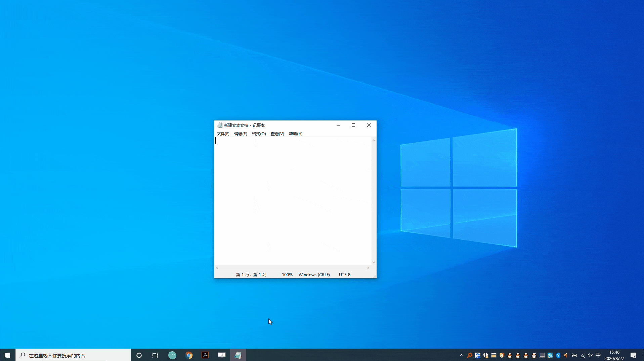Open Google Chrome from the taskbar
Screen dimensions: 644x361
(x=189, y=355)
